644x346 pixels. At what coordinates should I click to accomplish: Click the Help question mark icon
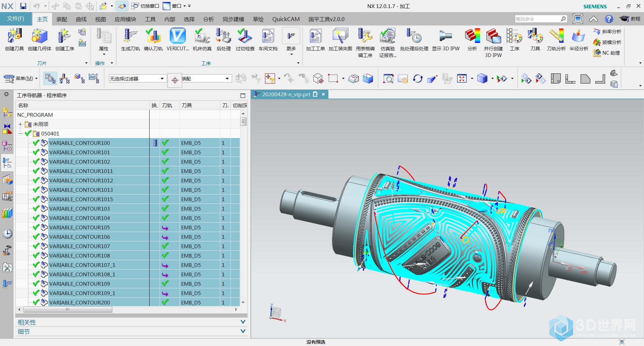click(609, 19)
